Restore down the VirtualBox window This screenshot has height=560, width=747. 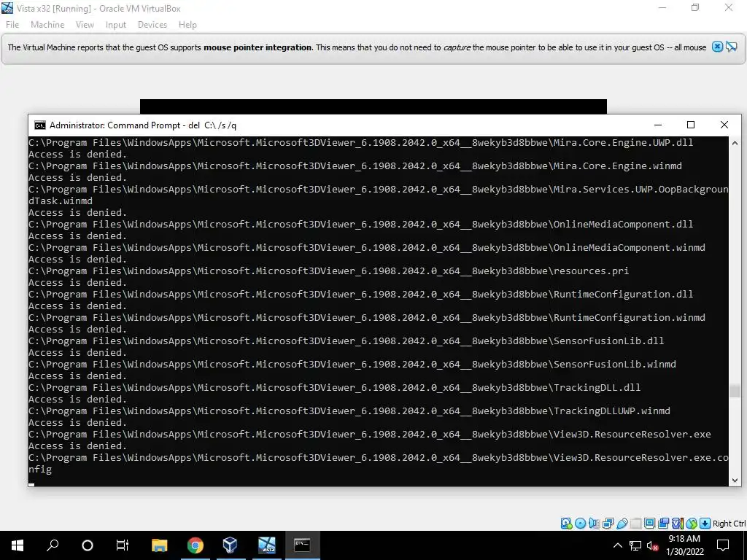coord(695,7)
